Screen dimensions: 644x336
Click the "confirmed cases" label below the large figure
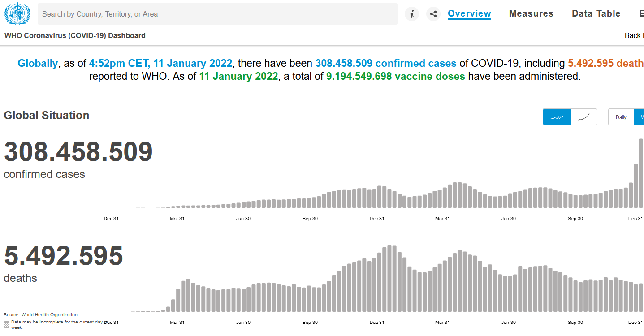click(44, 174)
